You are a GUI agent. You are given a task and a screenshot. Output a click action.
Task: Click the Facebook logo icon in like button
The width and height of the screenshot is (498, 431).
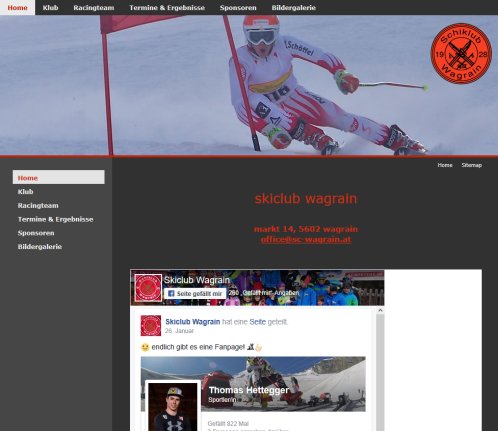171,293
